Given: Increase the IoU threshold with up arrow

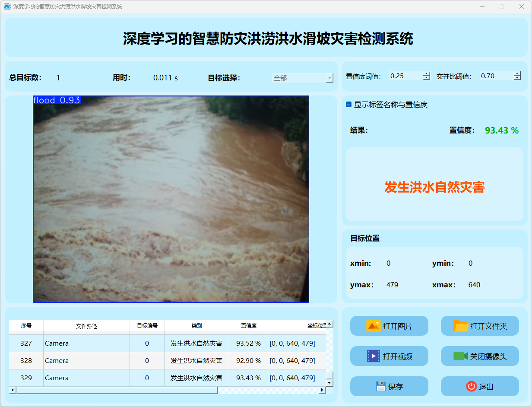Looking at the screenshot, I should [x=517, y=74].
